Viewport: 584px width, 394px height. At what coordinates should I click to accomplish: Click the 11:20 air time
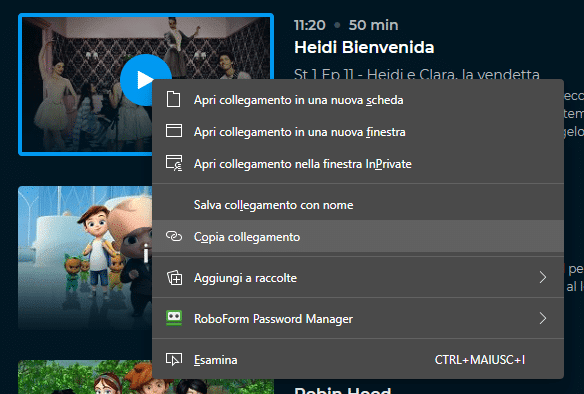coord(310,25)
